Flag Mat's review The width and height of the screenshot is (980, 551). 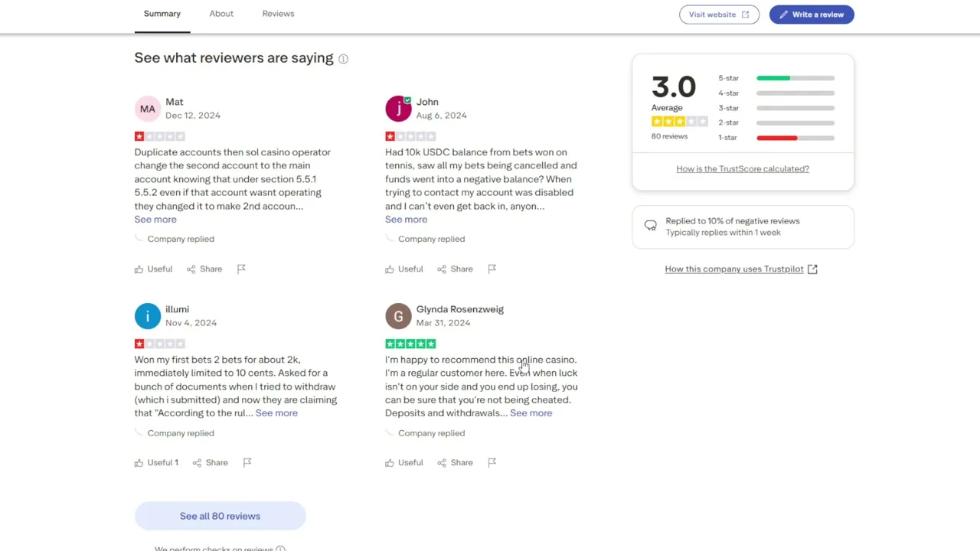pyautogui.click(x=241, y=269)
